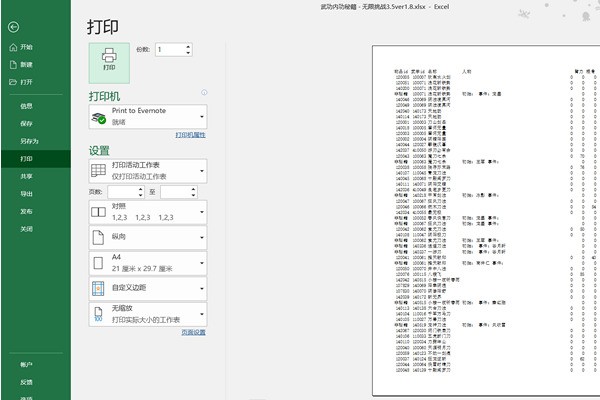Increase the starting page number stepper
Viewport: 600px width, 400px height.
click(x=140, y=189)
